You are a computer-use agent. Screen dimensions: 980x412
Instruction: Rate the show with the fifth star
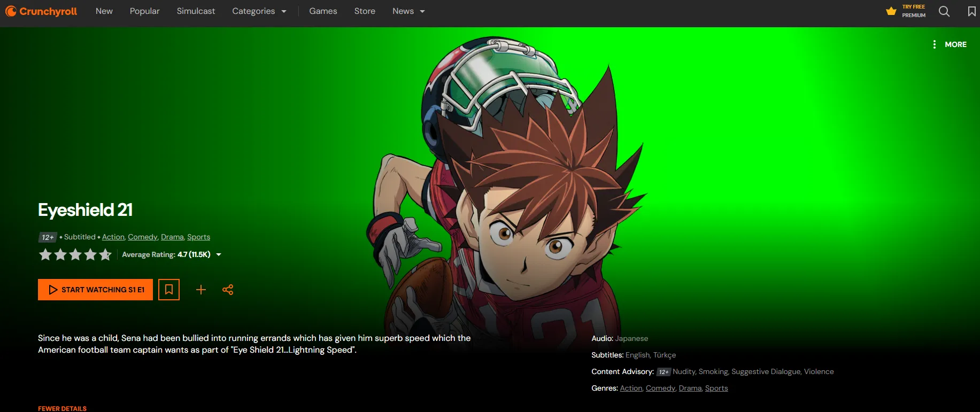105,254
